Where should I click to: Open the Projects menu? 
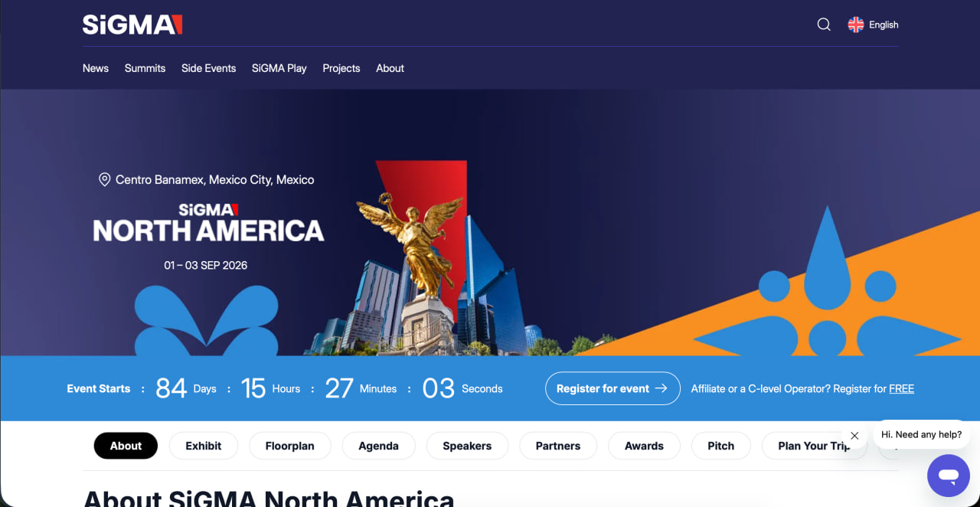click(341, 68)
